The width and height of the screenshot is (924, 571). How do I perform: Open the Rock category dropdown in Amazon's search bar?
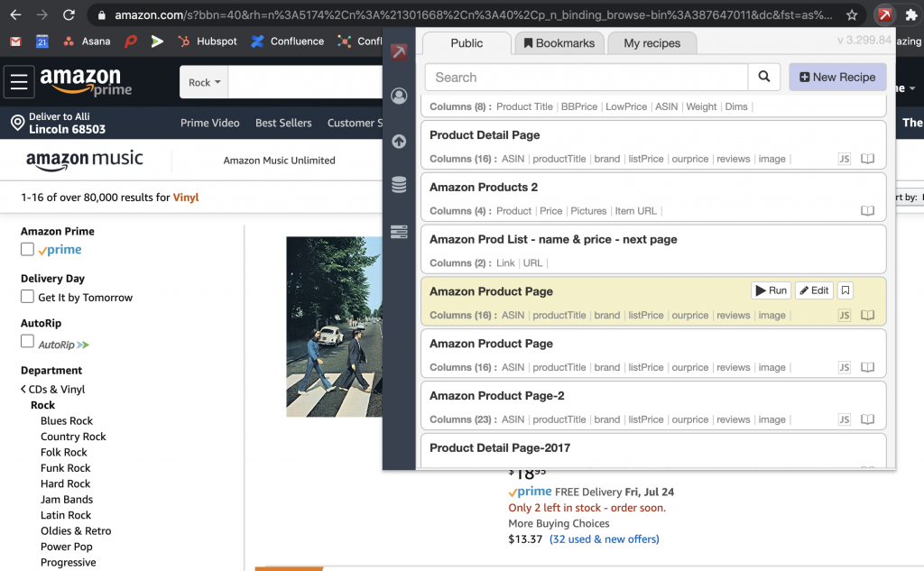pyautogui.click(x=203, y=81)
